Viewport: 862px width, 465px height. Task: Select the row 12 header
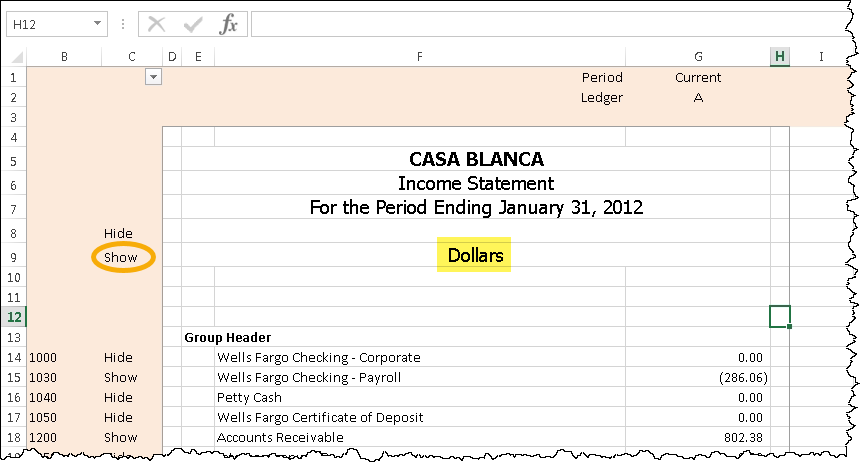(x=13, y=317)
